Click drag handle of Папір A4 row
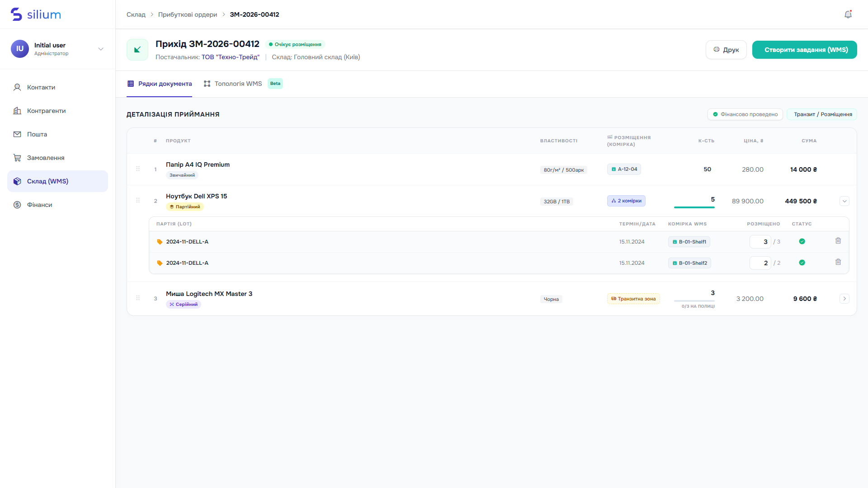This screenshot has height=488, width=868. coord(138,169)
